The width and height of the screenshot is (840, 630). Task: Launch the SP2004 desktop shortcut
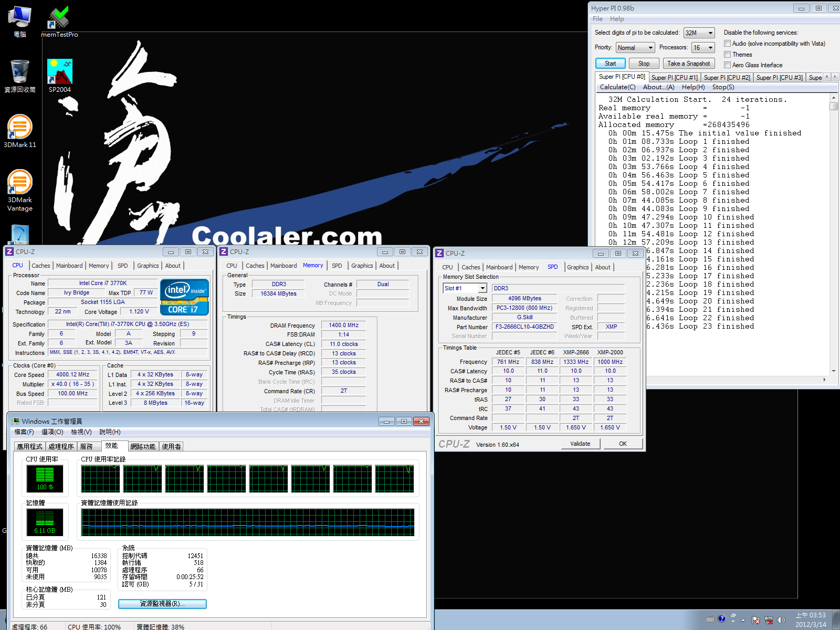tap(59, 76)
